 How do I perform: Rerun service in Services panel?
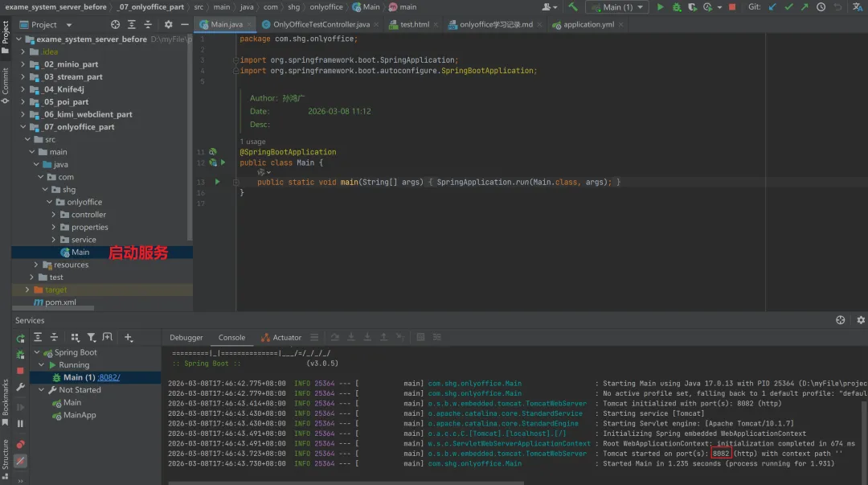click(x=20, y=338)
